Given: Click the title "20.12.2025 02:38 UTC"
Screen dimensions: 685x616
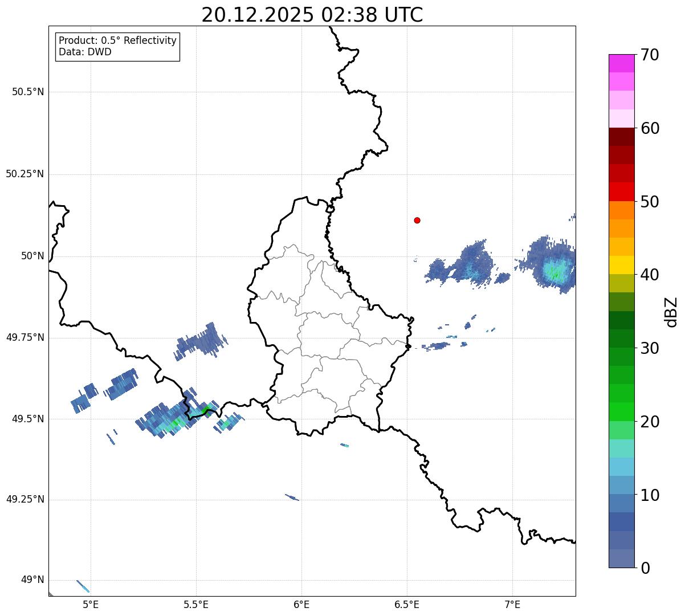Looking at the screenshot, I should pyautogui.click(x=312, y=15).
